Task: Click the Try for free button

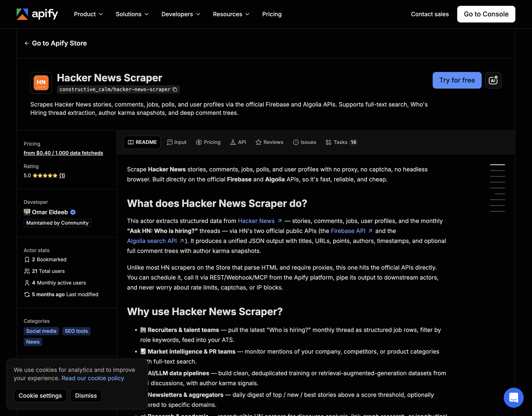Action: click(x=457, y=80)
